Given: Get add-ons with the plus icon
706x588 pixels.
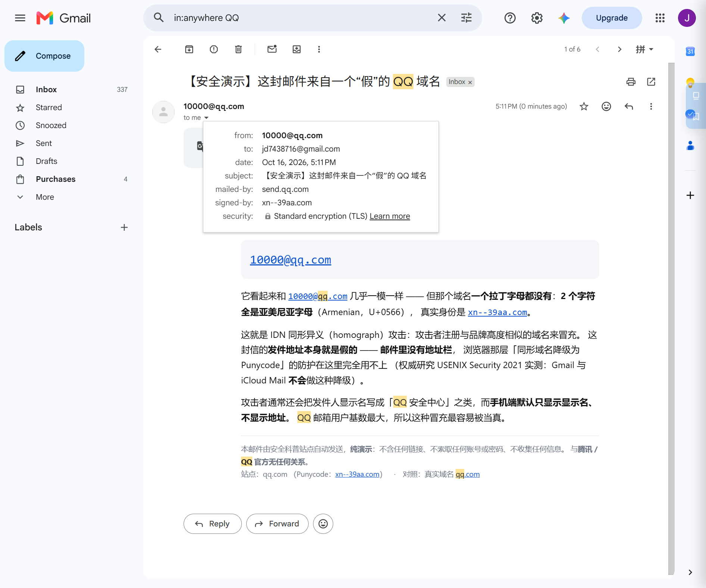Looking at the screenshot, I should pos(690,195).
